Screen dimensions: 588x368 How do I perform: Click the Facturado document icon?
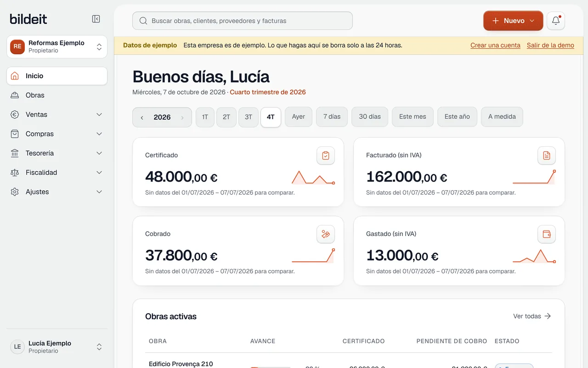(547, 155)
